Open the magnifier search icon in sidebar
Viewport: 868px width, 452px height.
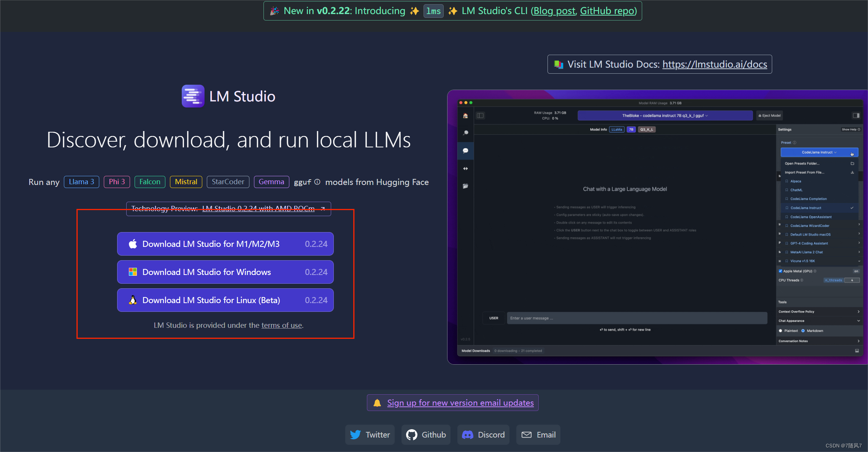coord(465,133)
